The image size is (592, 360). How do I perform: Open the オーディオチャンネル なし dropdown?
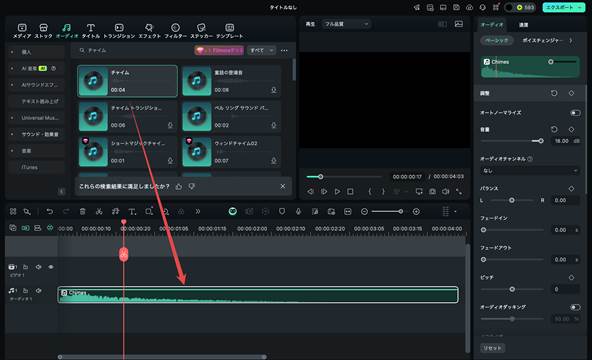tap(529, 171)
